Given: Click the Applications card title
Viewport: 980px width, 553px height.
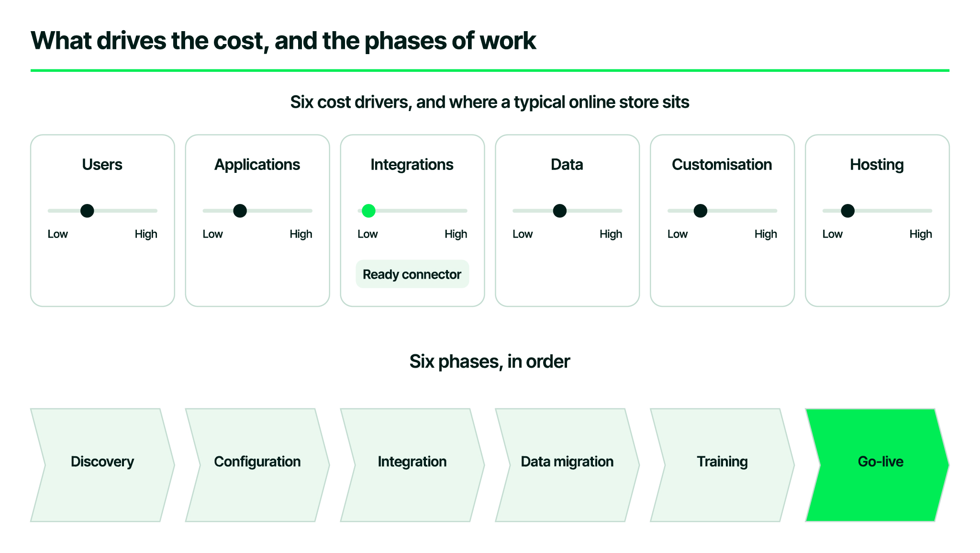Looking at the screenshot, I should pyautogui.click(x=257, y=165).
